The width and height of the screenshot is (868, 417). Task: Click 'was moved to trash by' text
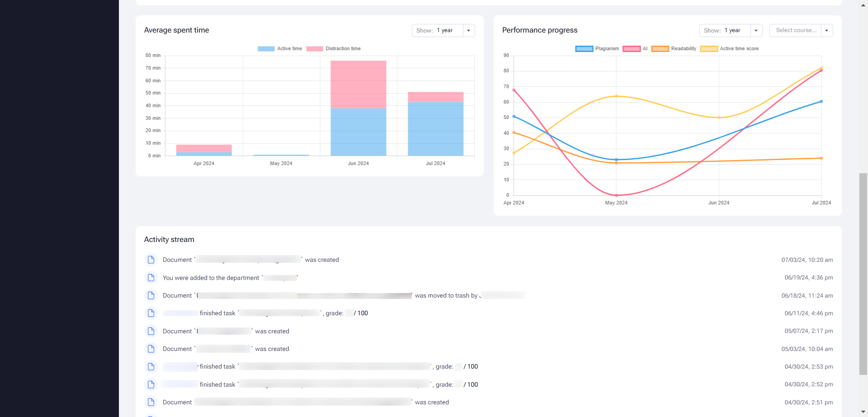446,295
